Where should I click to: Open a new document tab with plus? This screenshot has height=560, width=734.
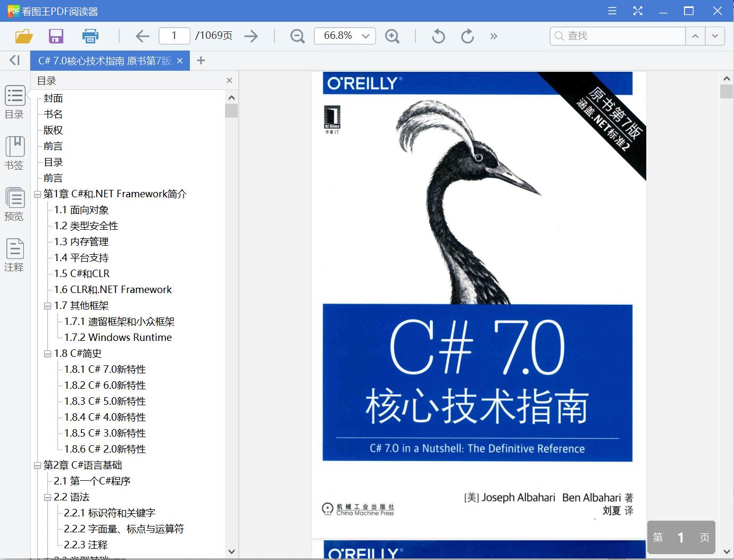tap(201, 60)
